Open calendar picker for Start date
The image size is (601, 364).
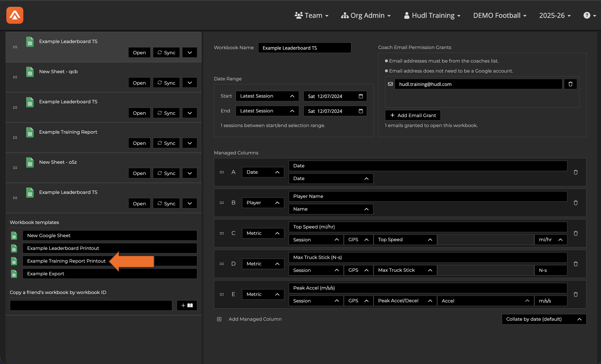361,96
